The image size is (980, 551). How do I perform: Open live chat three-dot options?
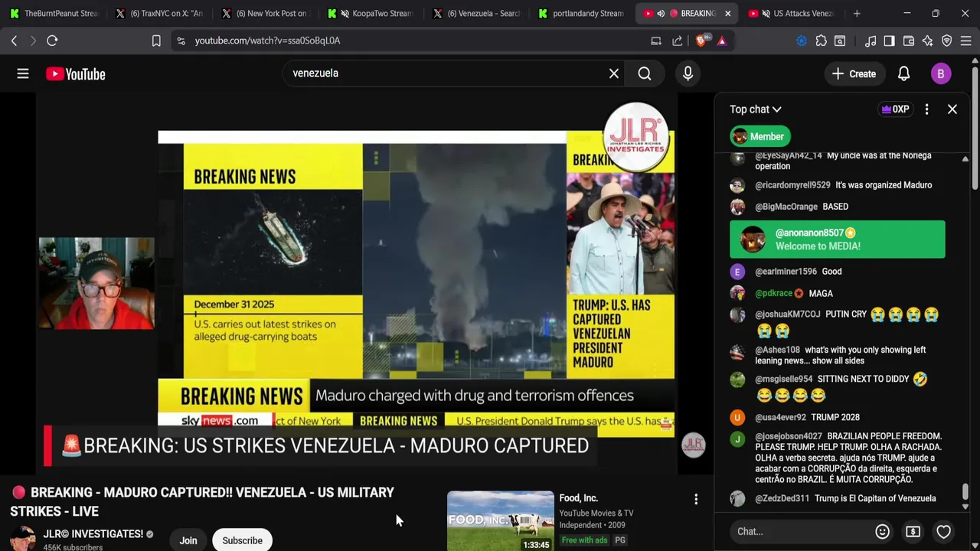(x=926, y=109)
